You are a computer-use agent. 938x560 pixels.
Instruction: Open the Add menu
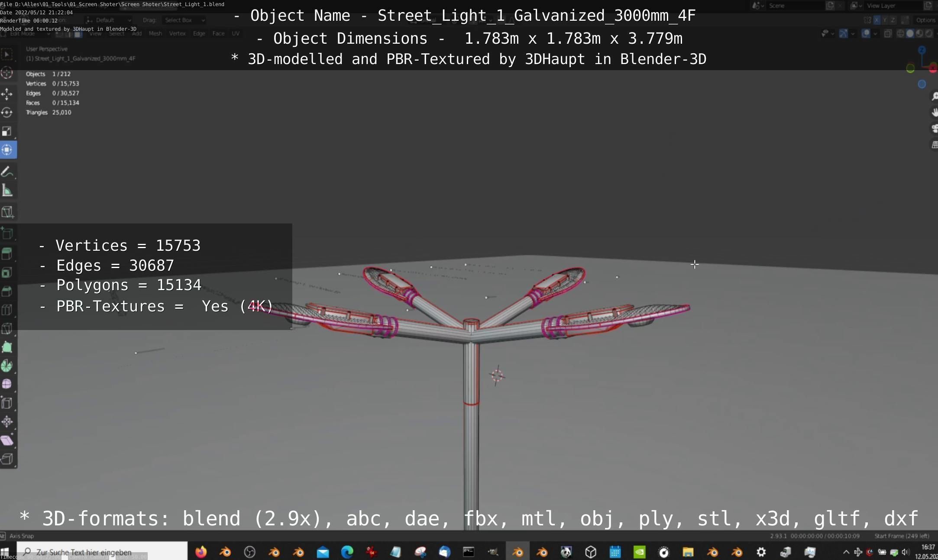pos(137,33)
